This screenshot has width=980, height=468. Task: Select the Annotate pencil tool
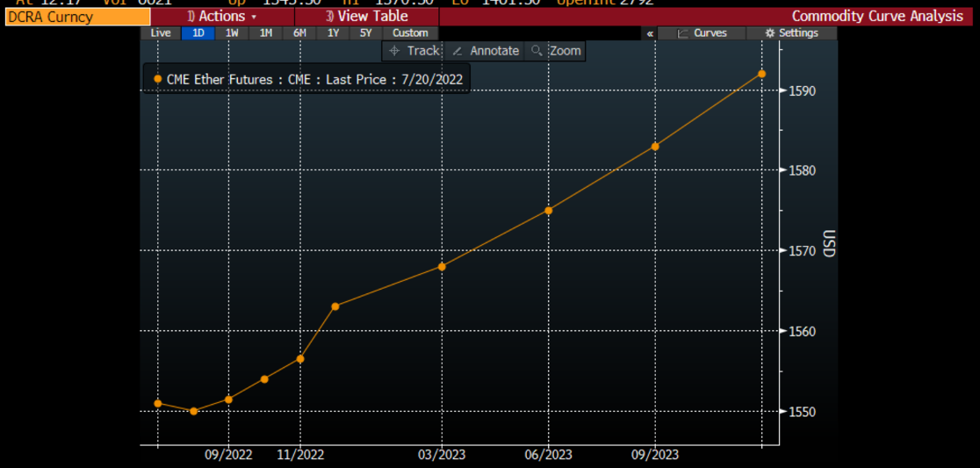pyautogui.click(x=486, y=51)
